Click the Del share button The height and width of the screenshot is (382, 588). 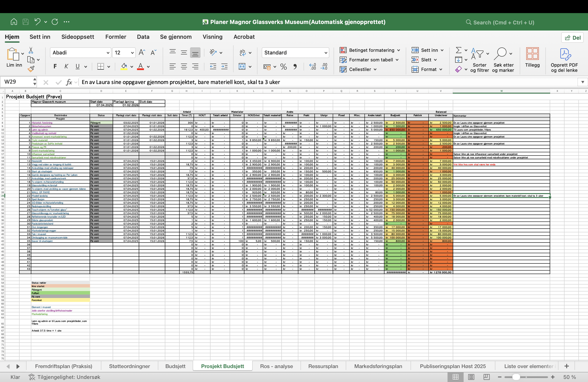[572, 38]
